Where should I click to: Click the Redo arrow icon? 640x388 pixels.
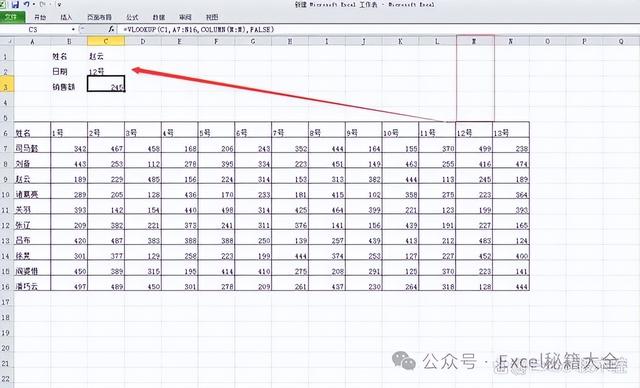[x=42, y=4]
